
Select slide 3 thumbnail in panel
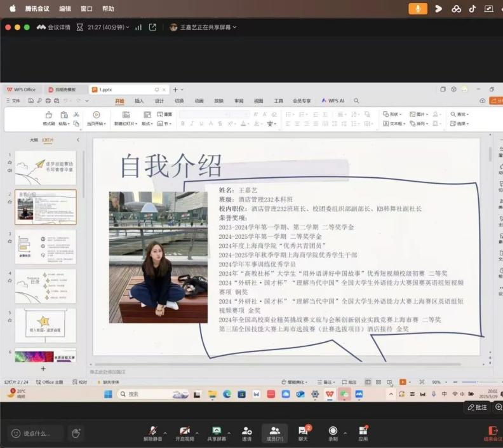(45, 246)
